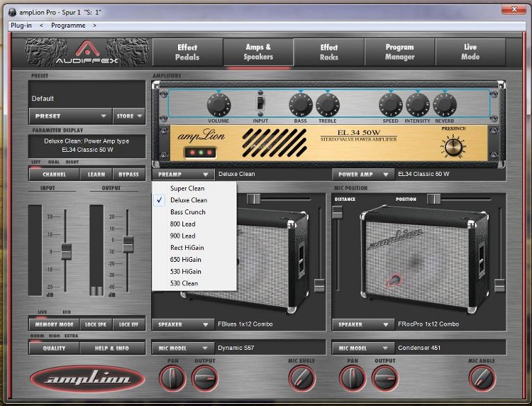Image resolution: width=532 pixels, height=406 pixels.
Task: Switch to the Effect Racks tab
Action: 329,52
